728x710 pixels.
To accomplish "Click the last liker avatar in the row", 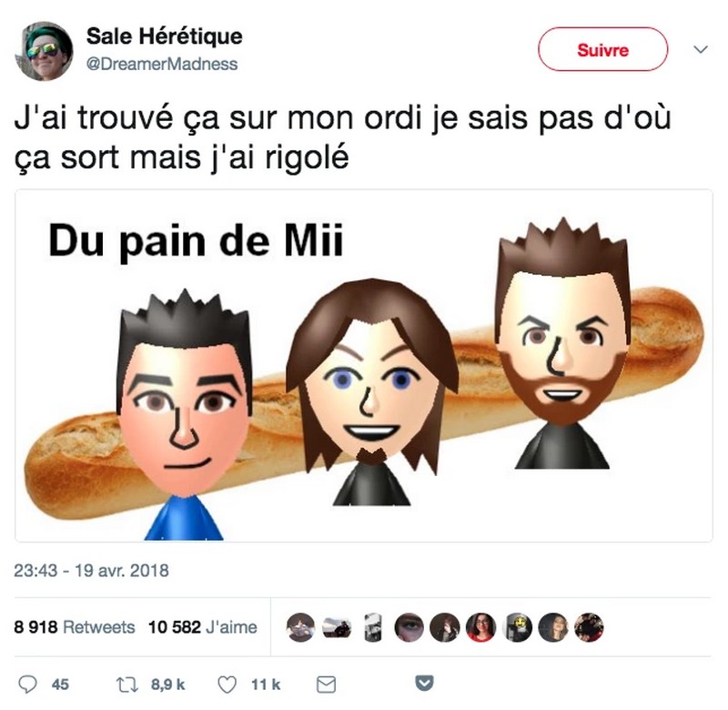I will (589, 627).
